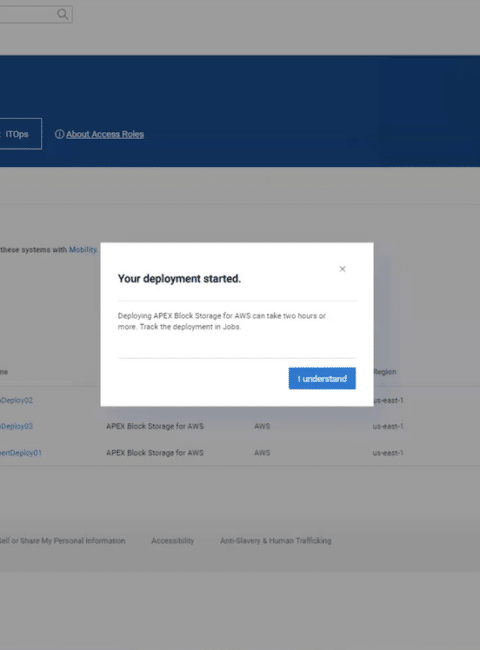Click the info icon beside About Access Roles
The width and height of the screenshot is (480, 650).
click(x=60, y=134)
